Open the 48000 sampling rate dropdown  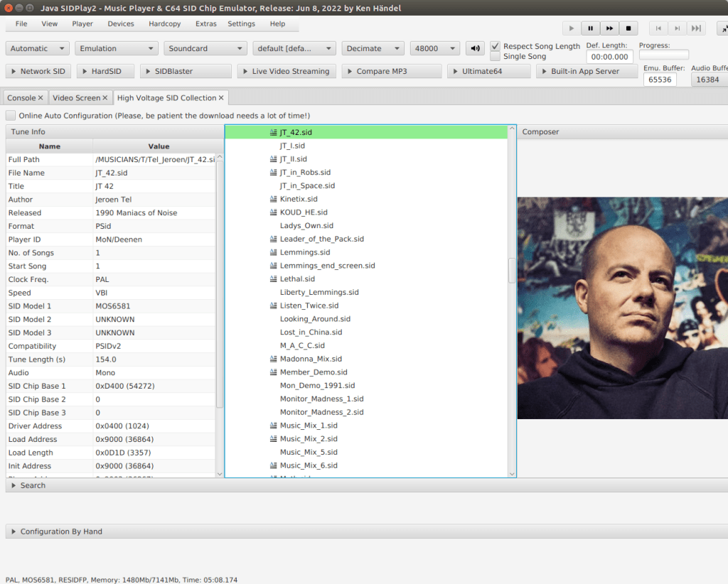437,49
